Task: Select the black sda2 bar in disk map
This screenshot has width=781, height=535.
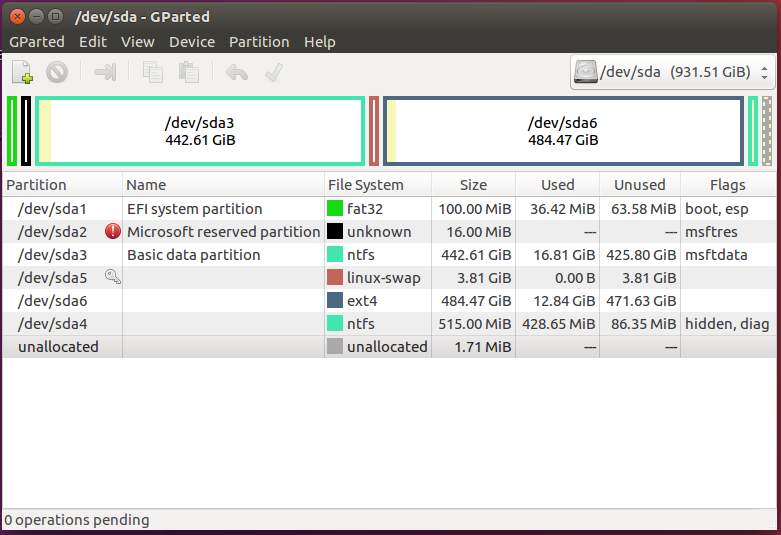Action: point(26,131)
